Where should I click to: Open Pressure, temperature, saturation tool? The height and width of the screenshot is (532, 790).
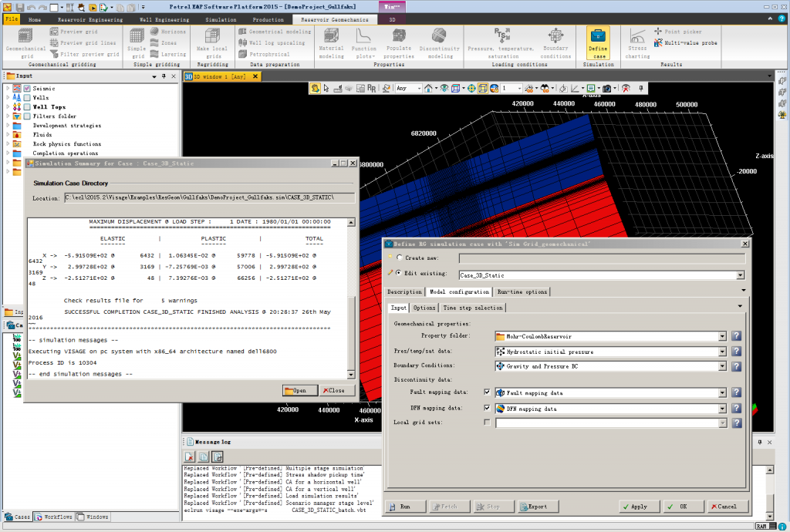(x=501, y=42)
